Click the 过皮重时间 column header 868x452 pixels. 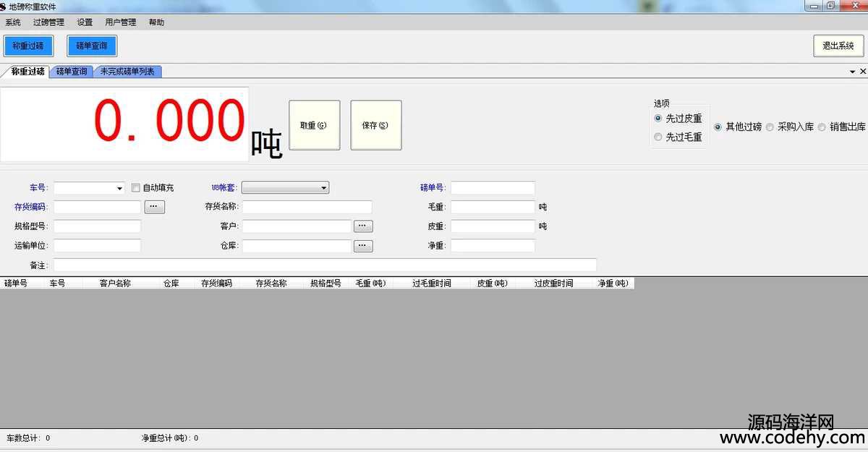click(x=553, y=283)
